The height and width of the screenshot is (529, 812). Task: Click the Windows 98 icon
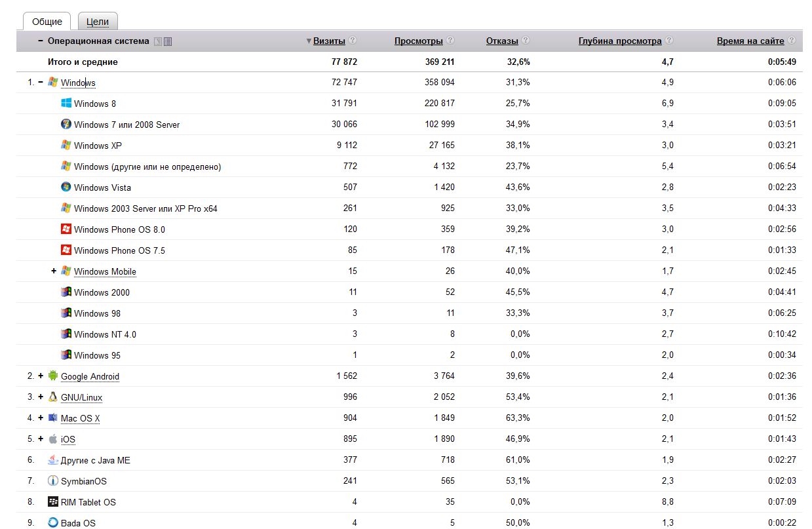(x=66, y=313)
